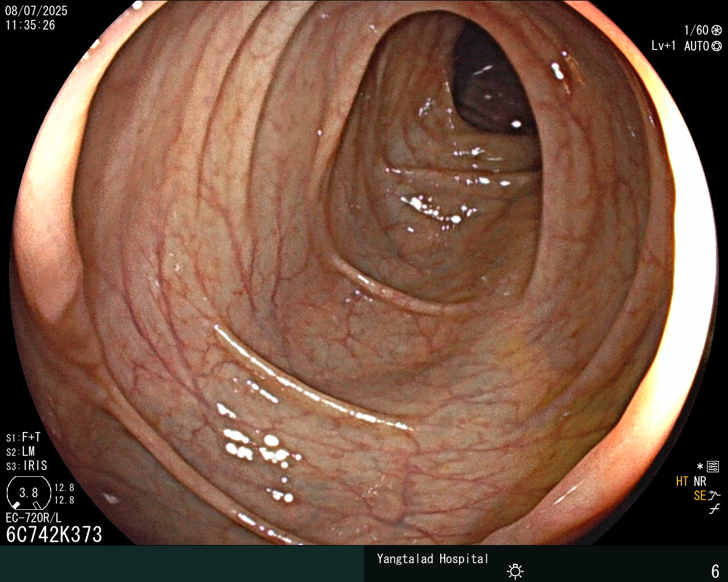Click the lower 12.8 scope diameter value
Image resolution: width=728 pixels, height=582 pixels.
(x=64, y=500)
